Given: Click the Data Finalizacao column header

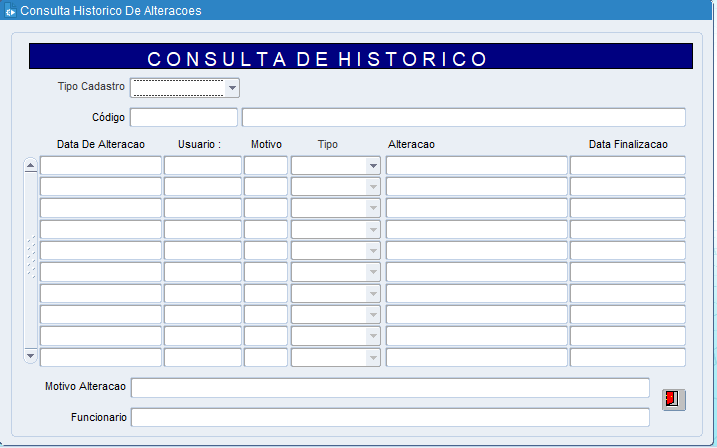Looking at the screenshot, I should (x=628, y=144).
